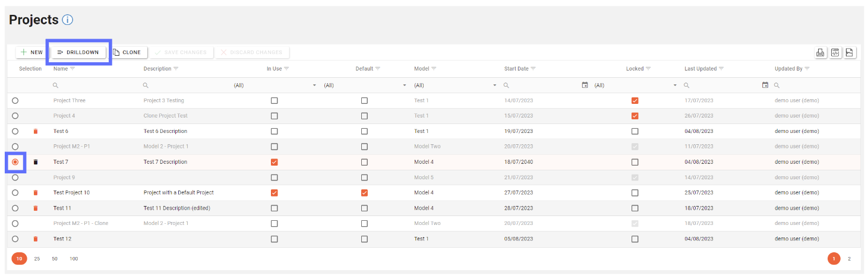This screenshot has width=868, height=279.
Task: Click the Last Updated calendar icon
Action: coord(765,85)
